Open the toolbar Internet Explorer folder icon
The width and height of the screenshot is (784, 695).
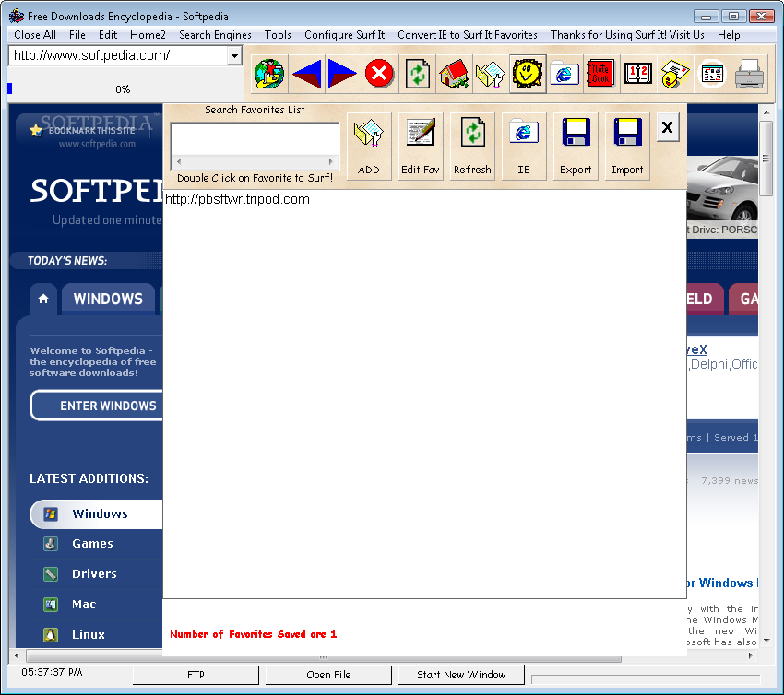click(564, 74)
